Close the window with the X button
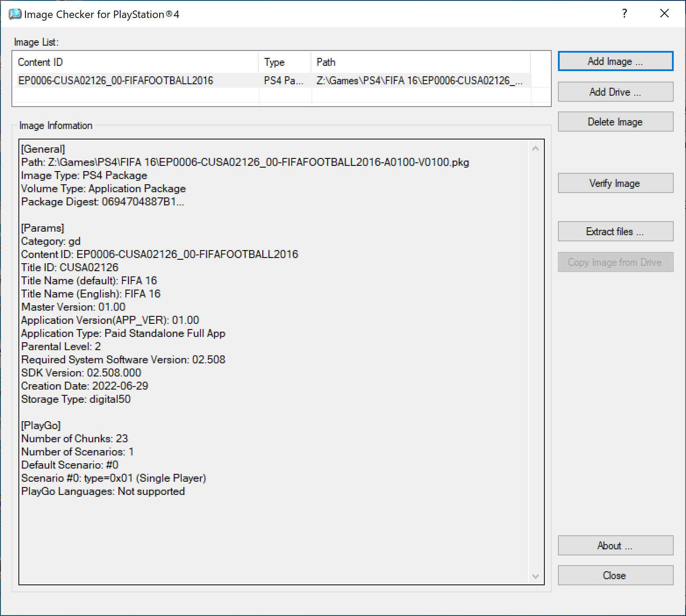Viewport: 686px width, 616px height. click(665, 14)
